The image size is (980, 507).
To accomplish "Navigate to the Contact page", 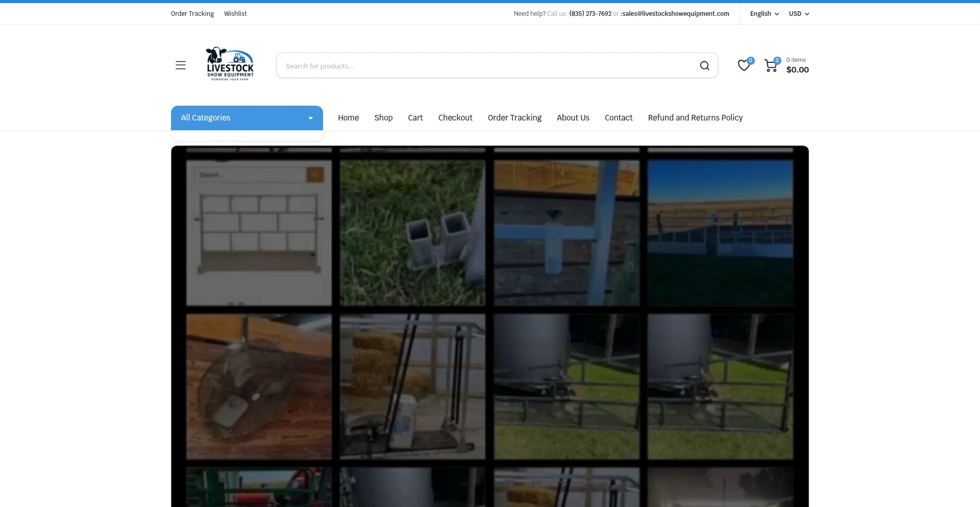I will [618, 118].
